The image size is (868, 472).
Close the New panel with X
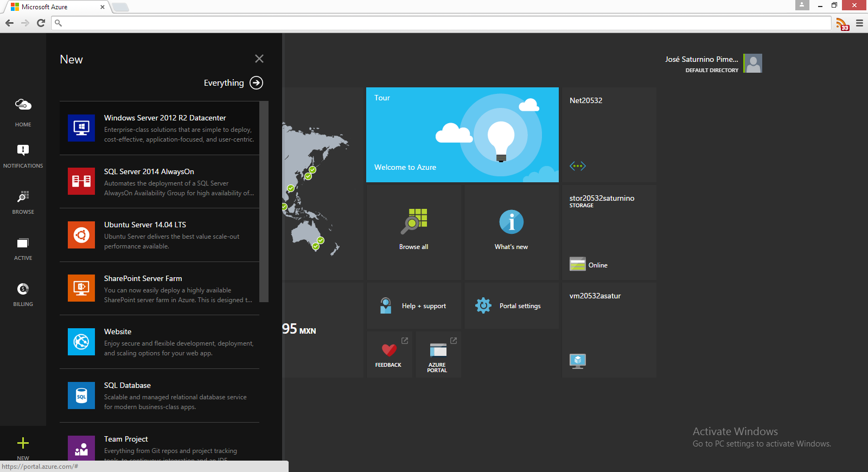259,59
